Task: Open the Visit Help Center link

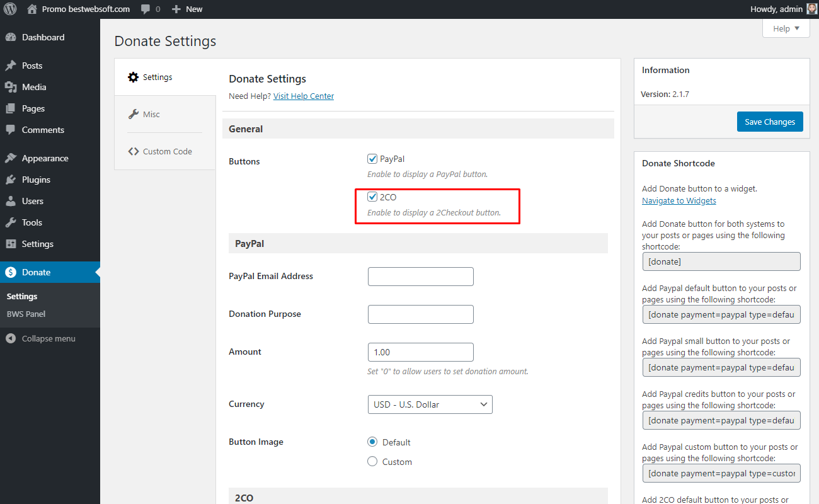Action: click(304, 96)
